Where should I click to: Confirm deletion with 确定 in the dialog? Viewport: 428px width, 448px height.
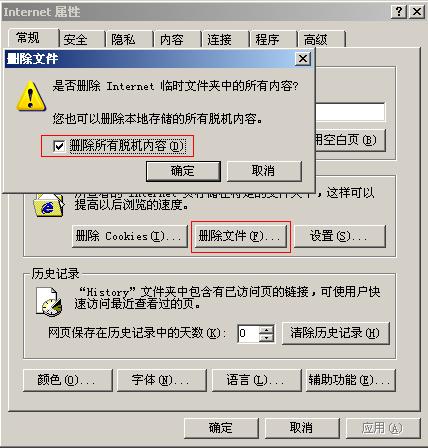[183, 171]
